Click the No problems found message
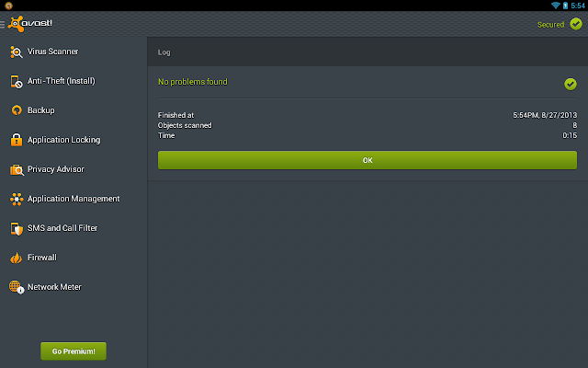 pyautogui.click(x=192, y=82)
